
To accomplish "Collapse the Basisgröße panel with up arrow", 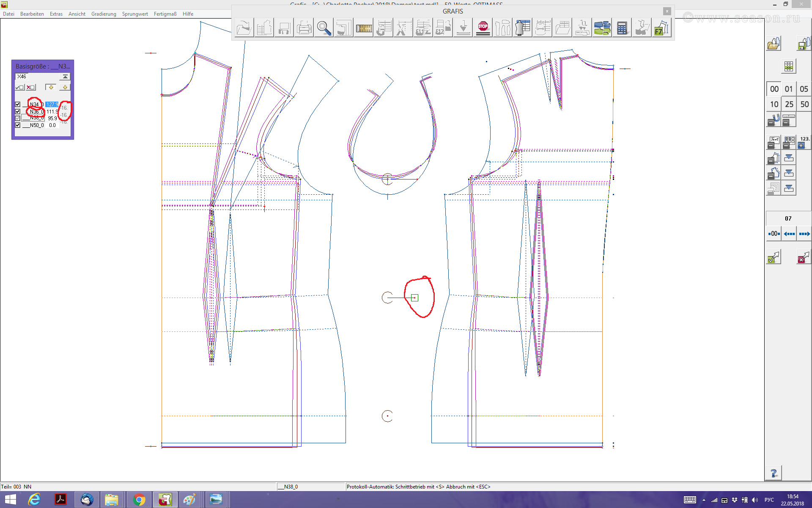I will [x=65, y=77].
